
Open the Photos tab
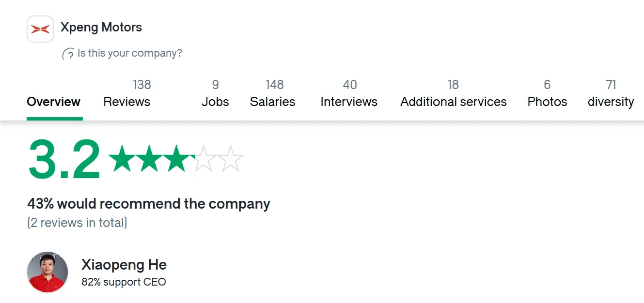(547, 93)
